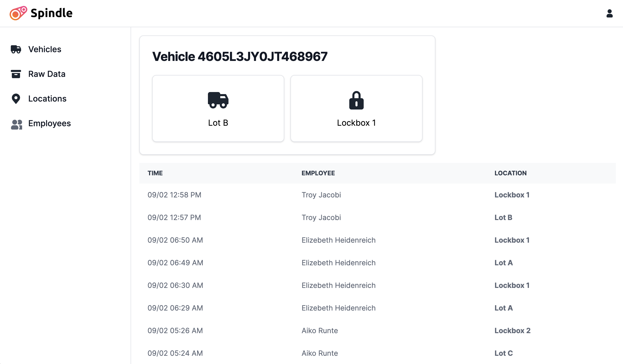Navigate to Employees in the sidebar
The image size is (623, 364).
click(x=50, y=124)
